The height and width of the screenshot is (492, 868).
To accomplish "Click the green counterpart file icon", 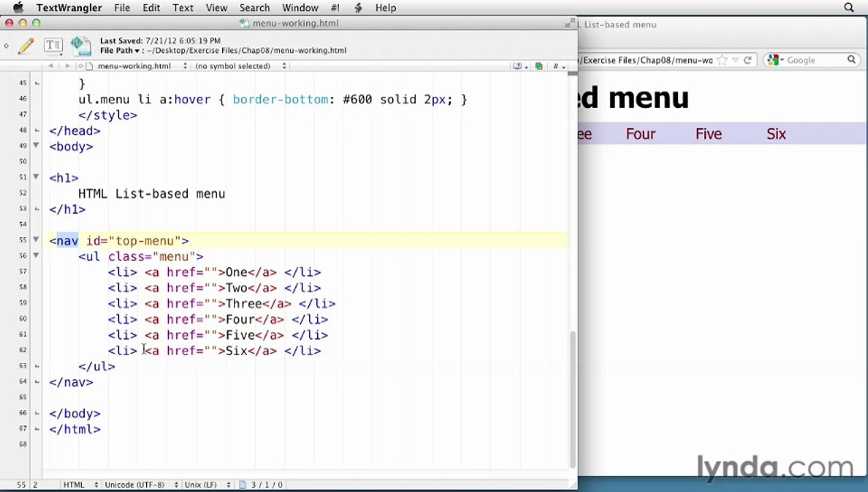I will [x=539, y=66].
